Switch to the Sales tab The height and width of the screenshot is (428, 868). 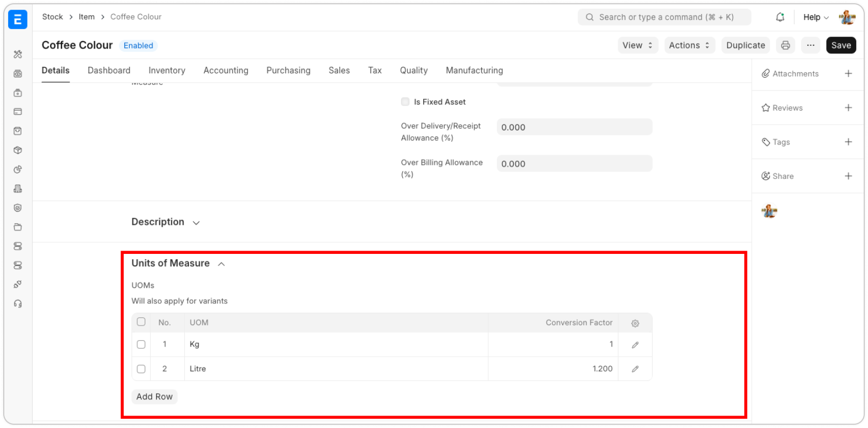click(x=339, y=71)
